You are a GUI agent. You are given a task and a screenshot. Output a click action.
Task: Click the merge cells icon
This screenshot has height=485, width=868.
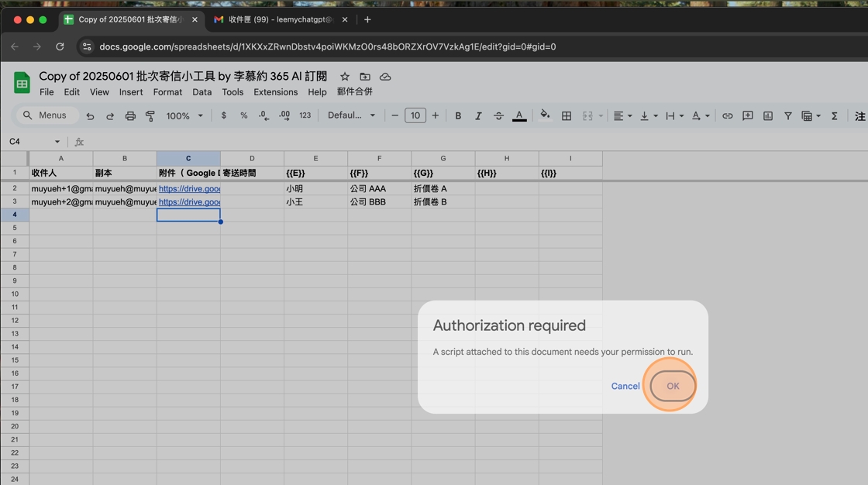[x=587, y=115]
